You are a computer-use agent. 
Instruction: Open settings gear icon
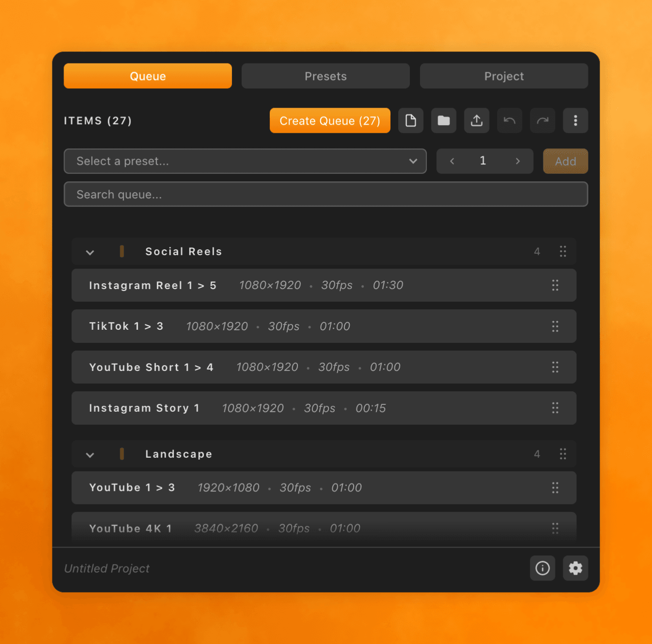576,568
